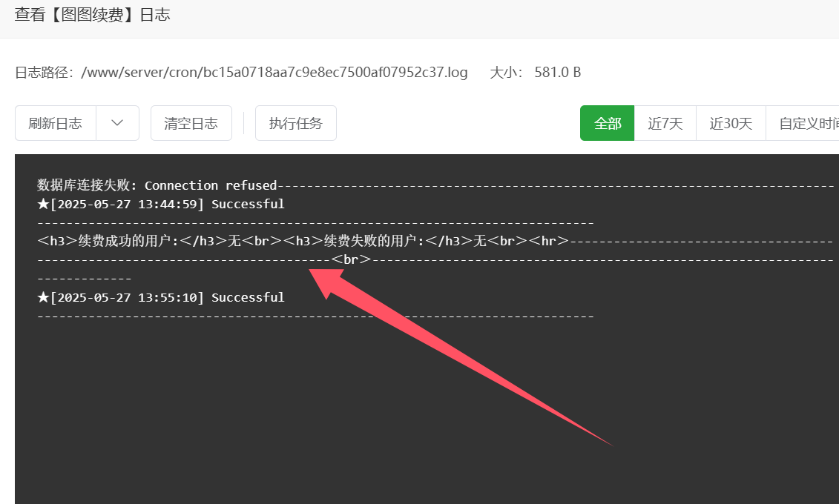Click the star icon before 13:44:59 entry
The image size is (839, 504).
[x=43, y=204]
